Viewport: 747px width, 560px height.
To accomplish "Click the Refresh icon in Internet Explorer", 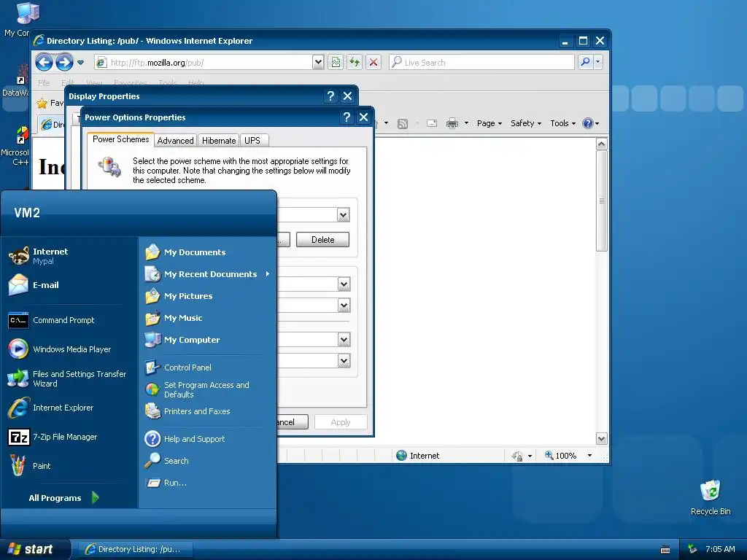I will pyautogui.click(x=355, y=62).
